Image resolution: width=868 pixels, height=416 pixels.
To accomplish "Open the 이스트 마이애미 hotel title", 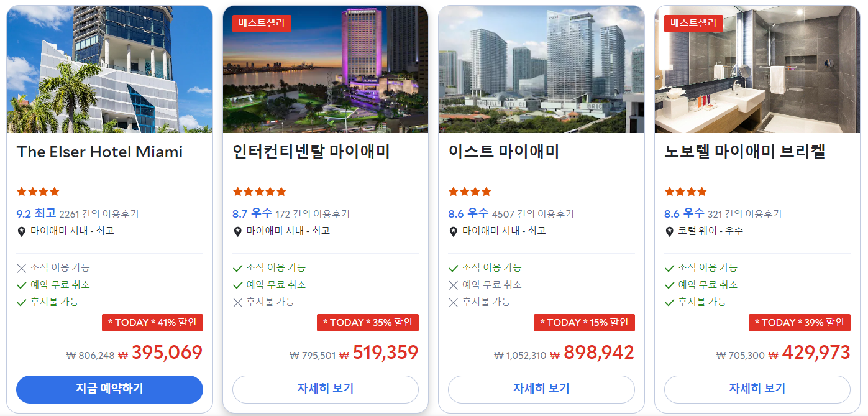I will [x=504, y=152].
